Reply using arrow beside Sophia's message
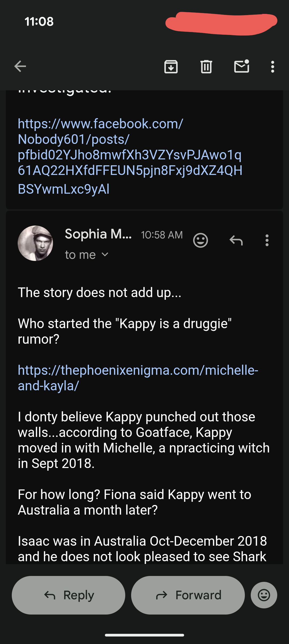The image size is (289, 644). pyautogui.click(x=236, y=240)
